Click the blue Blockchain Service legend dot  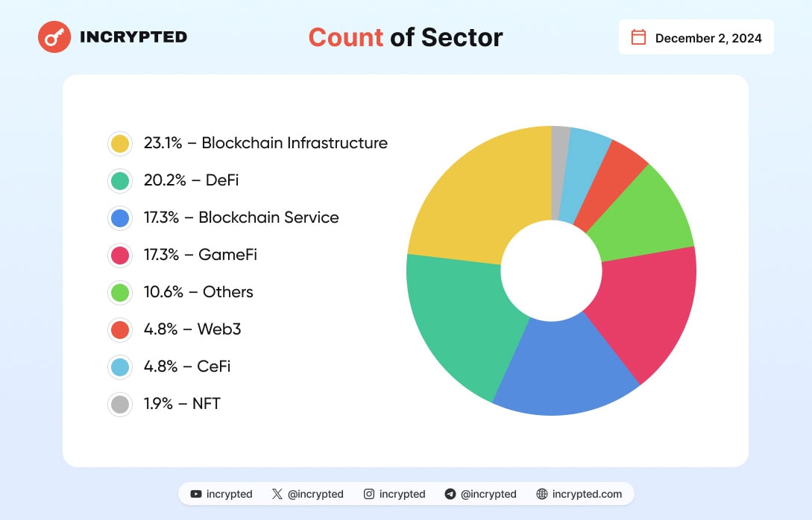[x=119, y=218]
